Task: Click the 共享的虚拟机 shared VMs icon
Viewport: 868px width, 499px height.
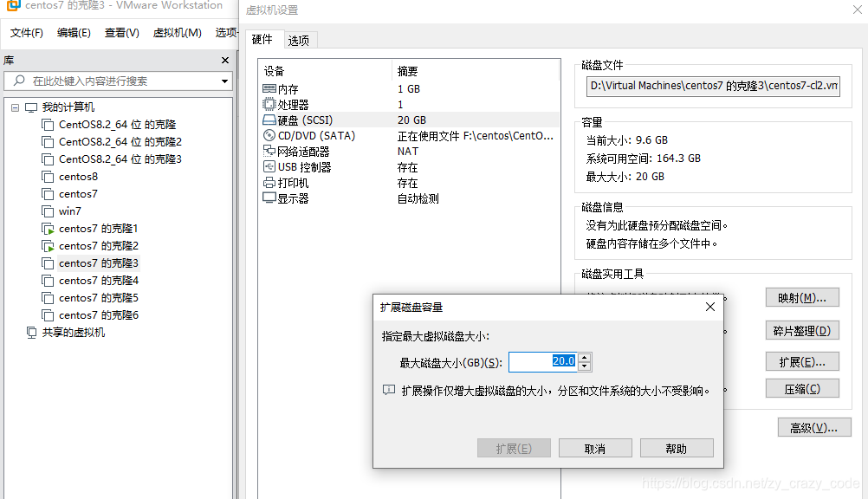Action: (31, 333)
